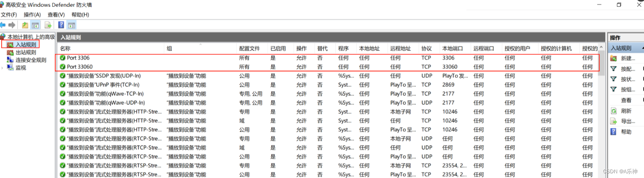Sort by the 本地端口 column header
This screenshot has width=644, height=178.
455,48
